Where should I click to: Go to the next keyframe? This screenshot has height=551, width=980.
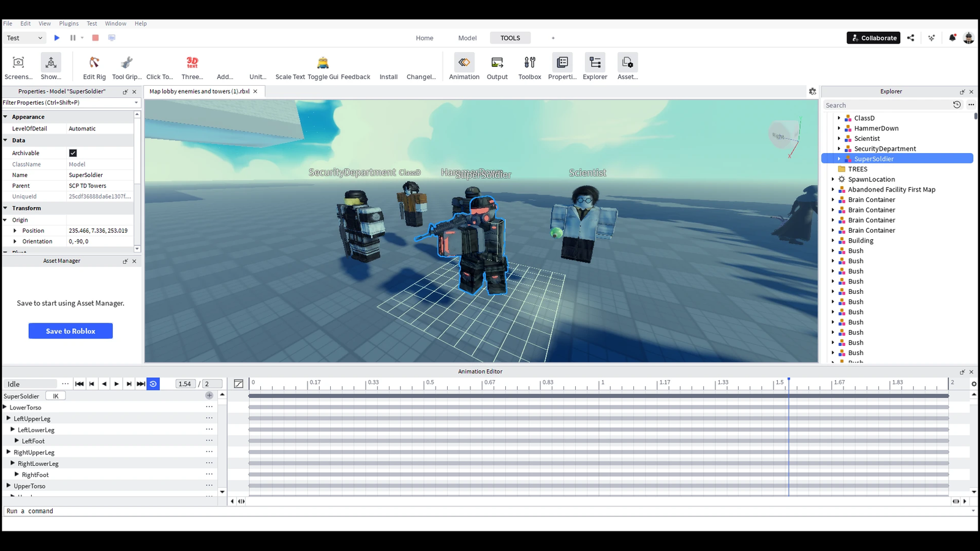(x=129, y=384)
